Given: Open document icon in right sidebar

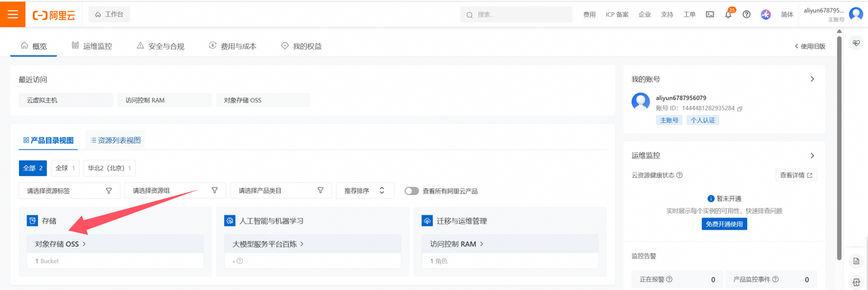Looking at the screenshot, I should coord(856,261).
